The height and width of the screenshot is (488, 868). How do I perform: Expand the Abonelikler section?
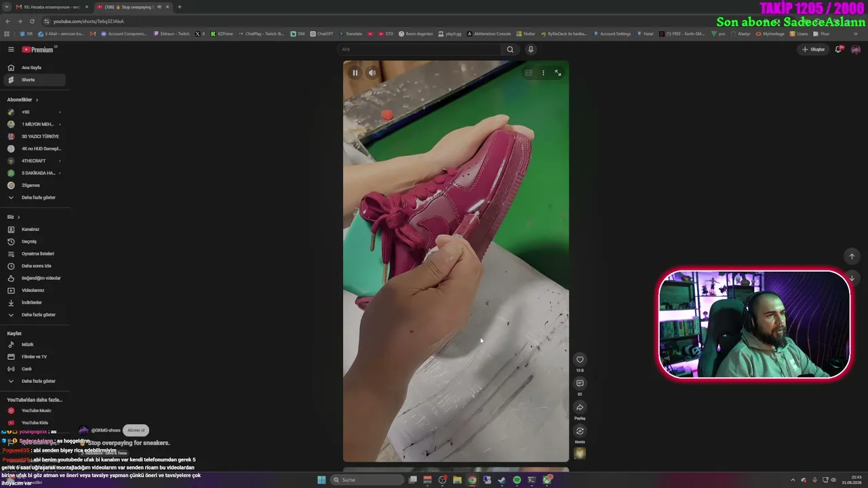click(22, 100)
